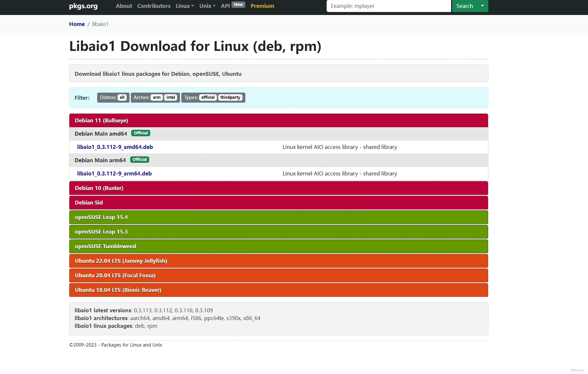Click the green Search button
The image size is (588, 374).
(x=464, y=6)
